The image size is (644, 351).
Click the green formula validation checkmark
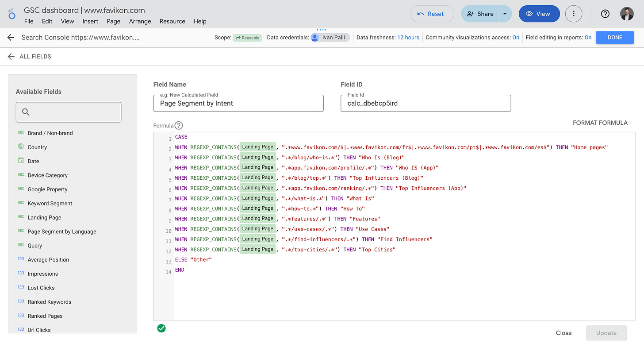[x=161, y=328]
